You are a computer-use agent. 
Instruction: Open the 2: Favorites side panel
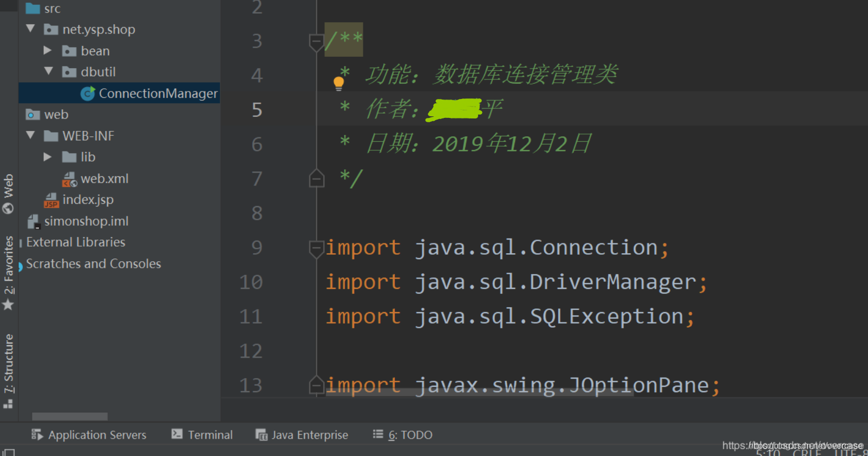click(8, 273)
